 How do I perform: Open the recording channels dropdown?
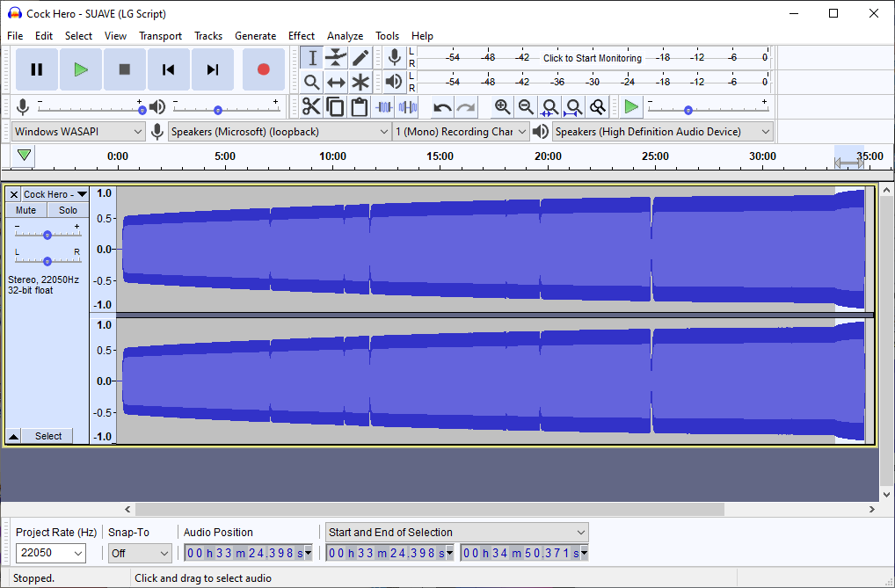[x=461, y=132]
